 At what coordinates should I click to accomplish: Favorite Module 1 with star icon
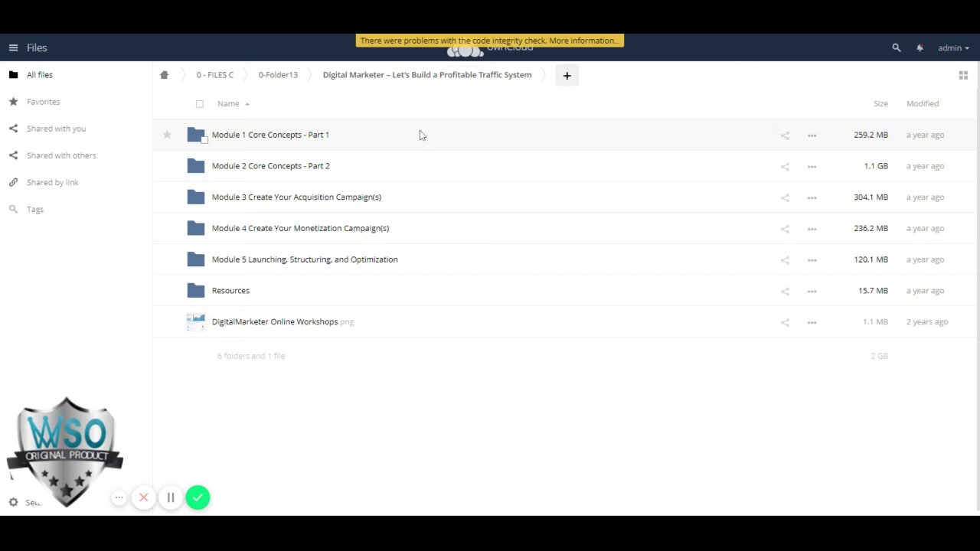(x=167, y=135)
